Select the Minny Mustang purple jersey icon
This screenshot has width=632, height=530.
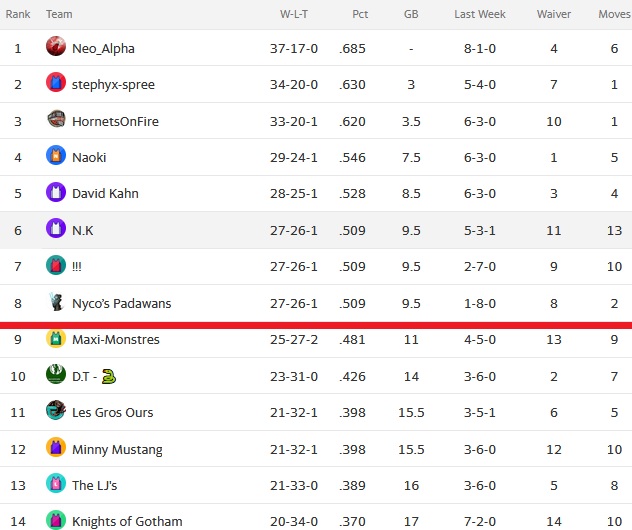coord(56,447)
